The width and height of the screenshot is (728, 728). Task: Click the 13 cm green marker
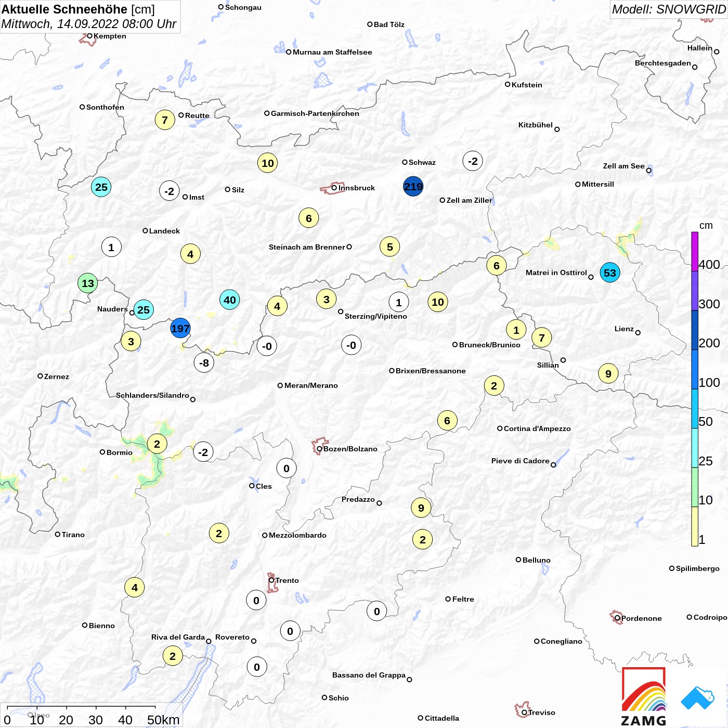point(88,283)
